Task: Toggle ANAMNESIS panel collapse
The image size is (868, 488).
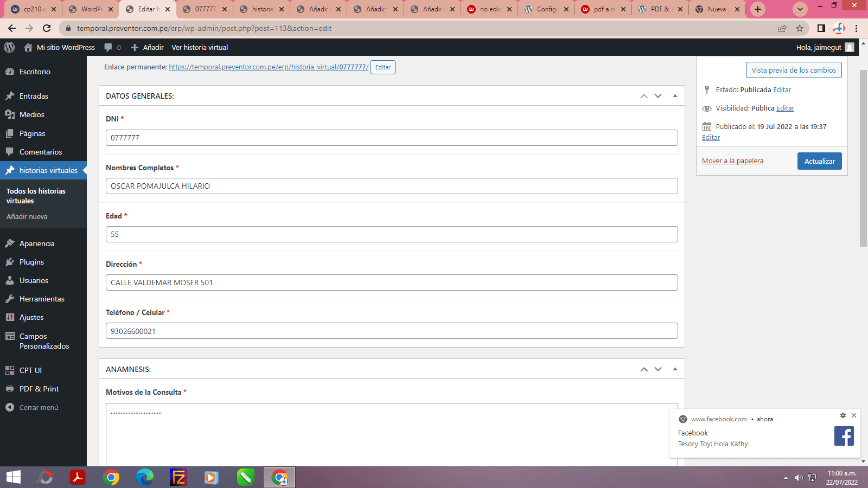Action: (x=675, y=369)
